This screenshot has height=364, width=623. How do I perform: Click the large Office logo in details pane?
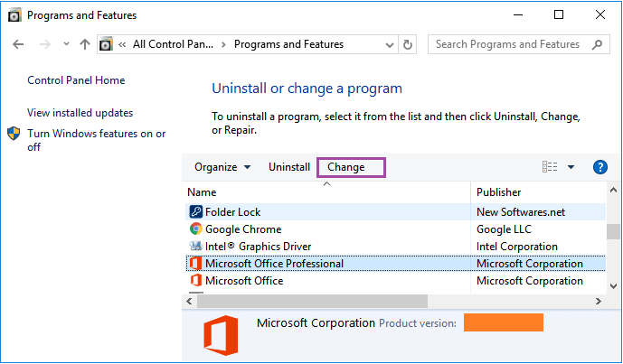(221, 335)
